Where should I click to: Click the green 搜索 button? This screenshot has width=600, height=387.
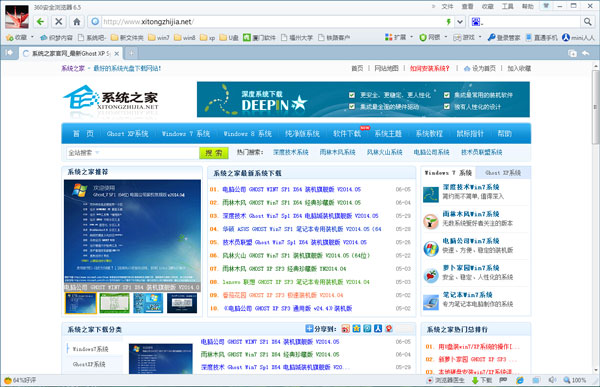tap(214, 153)
